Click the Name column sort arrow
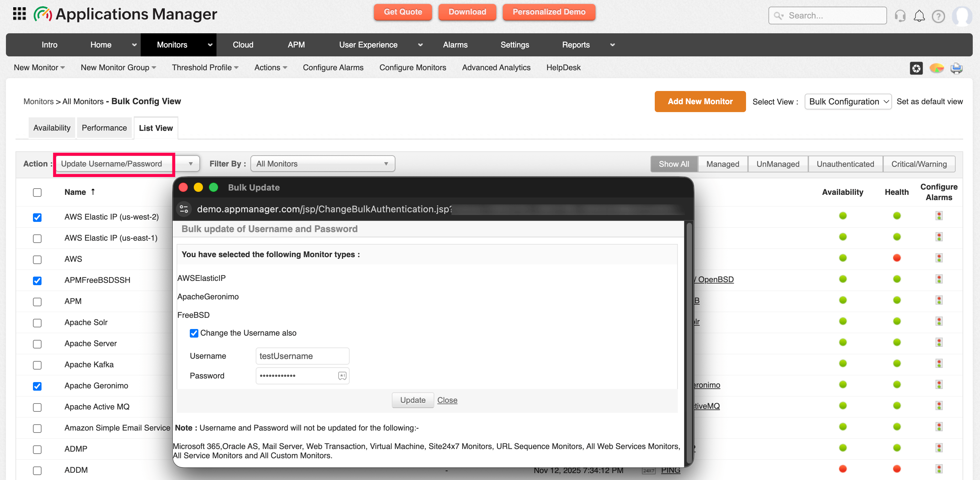This screenshot has height=480, width=980. click(93, 192)
